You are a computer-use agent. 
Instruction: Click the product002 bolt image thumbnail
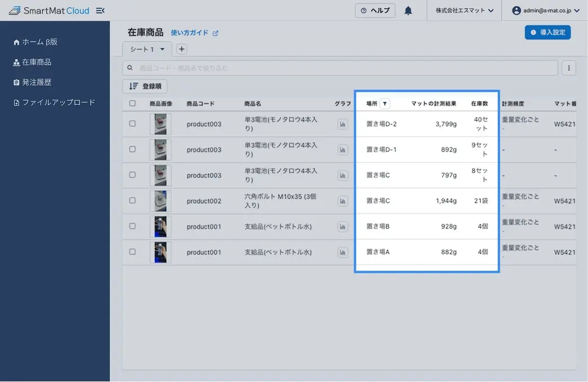point(161,201)
